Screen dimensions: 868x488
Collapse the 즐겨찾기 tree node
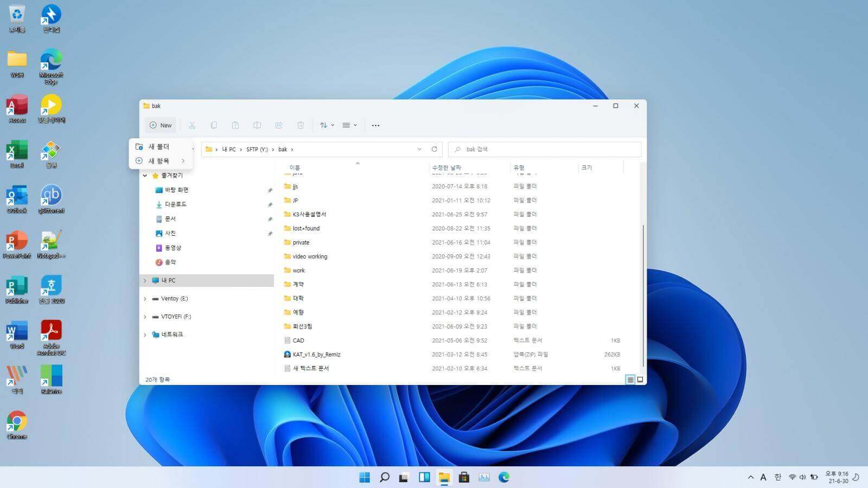click(x=145, y=176)
